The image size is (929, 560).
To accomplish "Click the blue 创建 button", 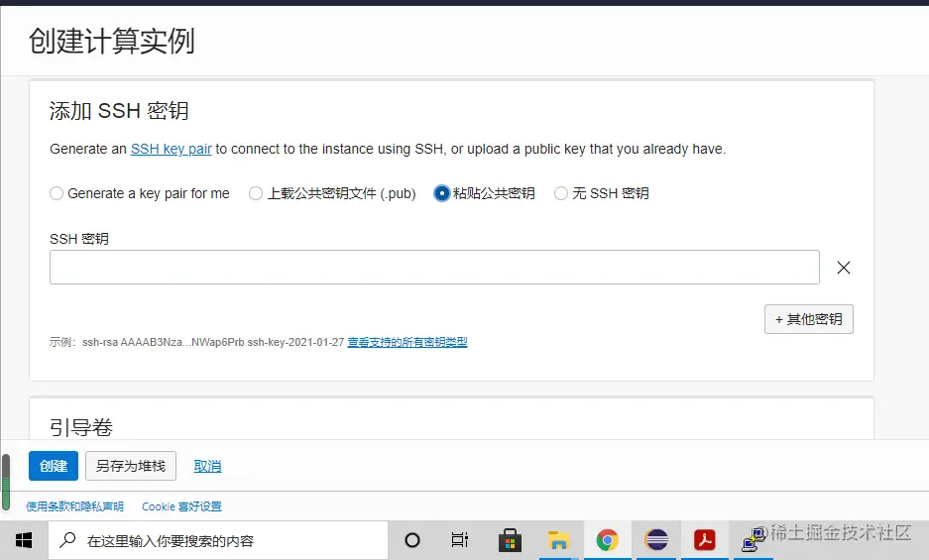I will click(54, 466).
